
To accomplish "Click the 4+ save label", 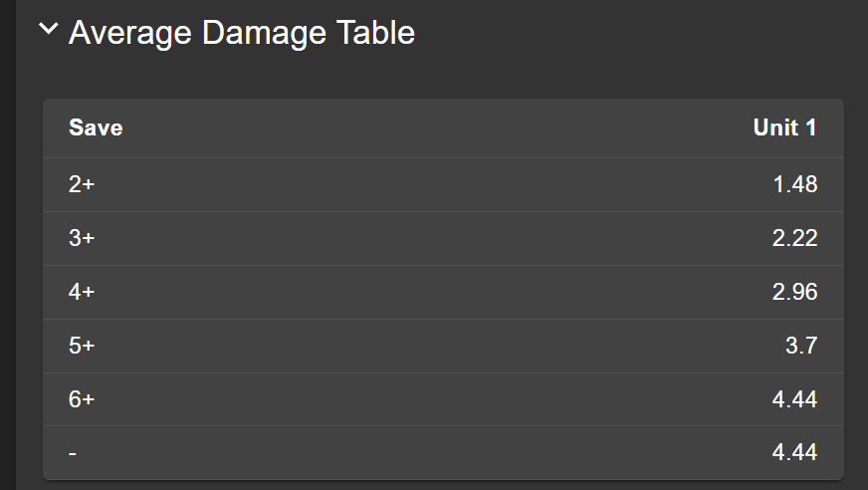I will click(82, 292).
